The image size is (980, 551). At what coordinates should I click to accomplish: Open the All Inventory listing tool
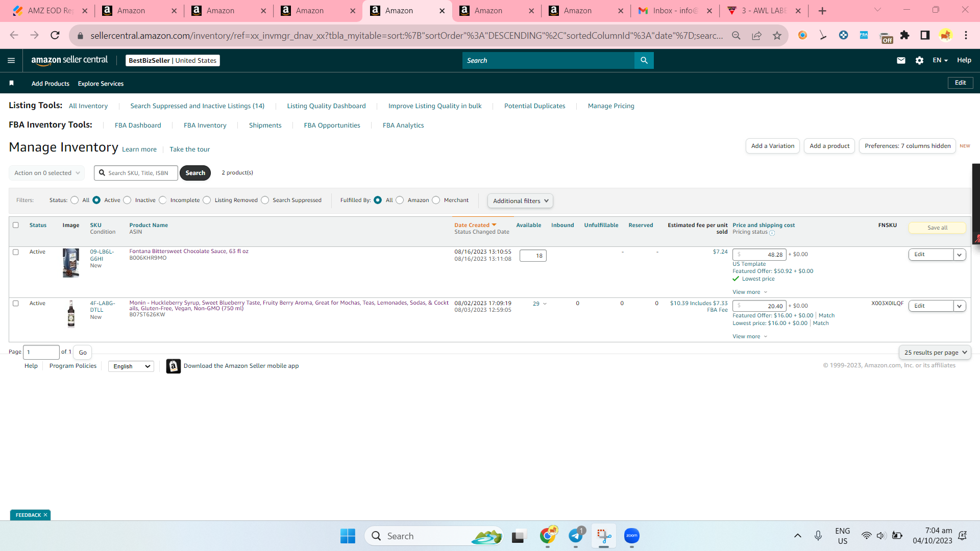[x=88, y=106]
